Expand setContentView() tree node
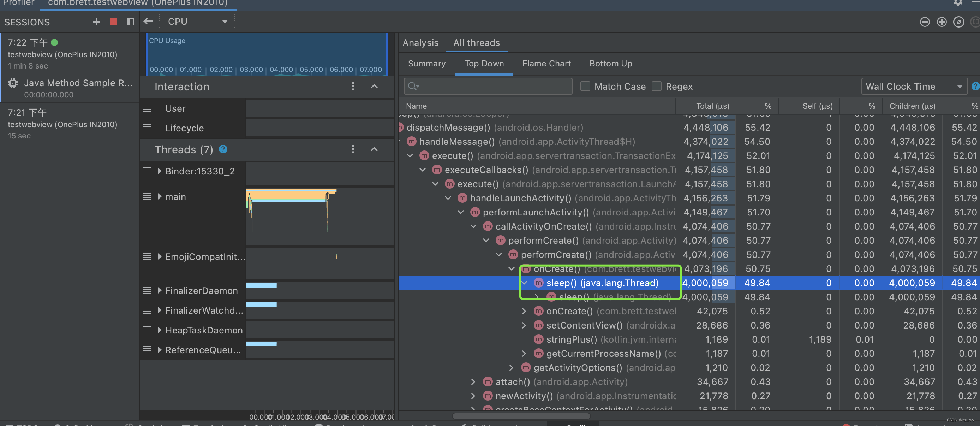Viewport: 980px width, 426px height. pos(524,325)
